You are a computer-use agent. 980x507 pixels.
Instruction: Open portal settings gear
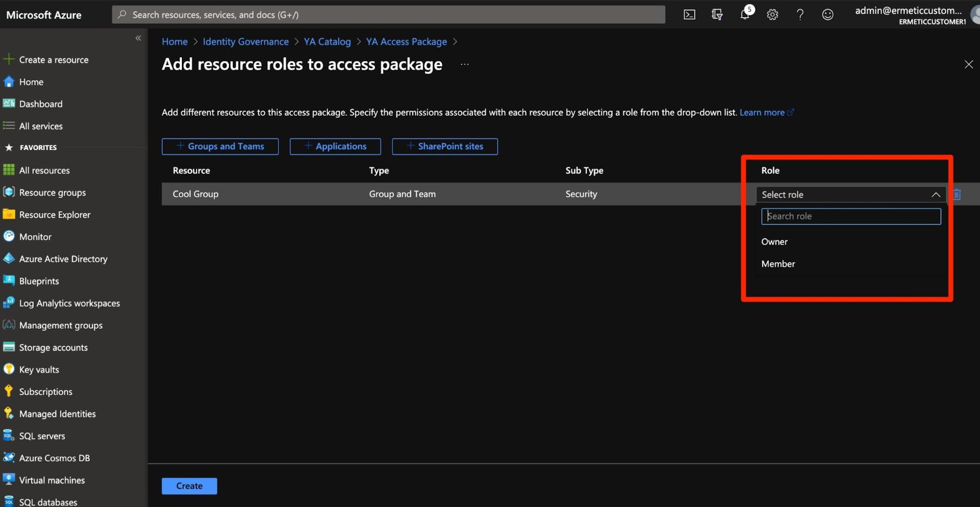click(x=773, y=15)
